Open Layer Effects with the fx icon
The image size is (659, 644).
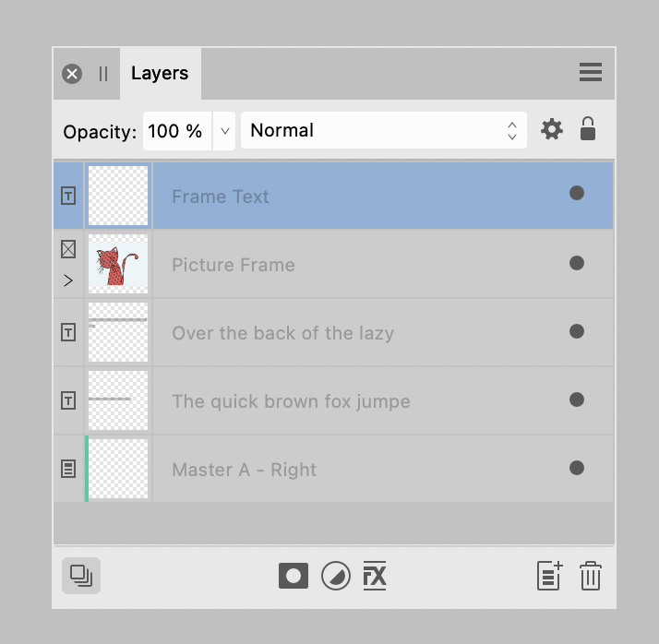point(375,576)
